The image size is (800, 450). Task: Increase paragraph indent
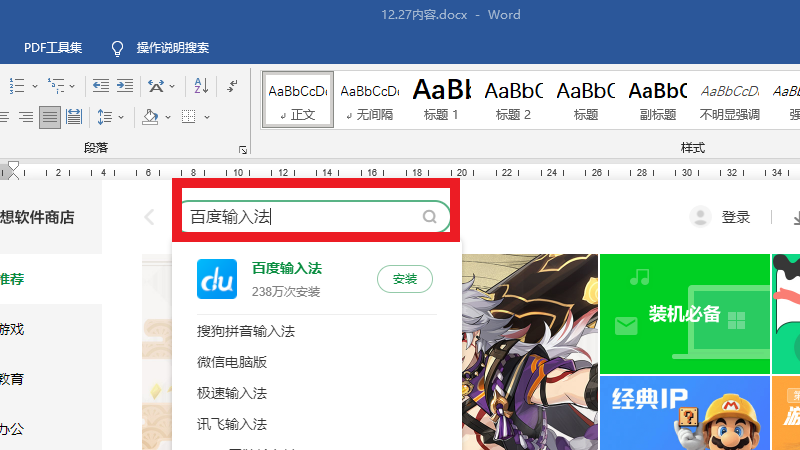coord(124,86)
